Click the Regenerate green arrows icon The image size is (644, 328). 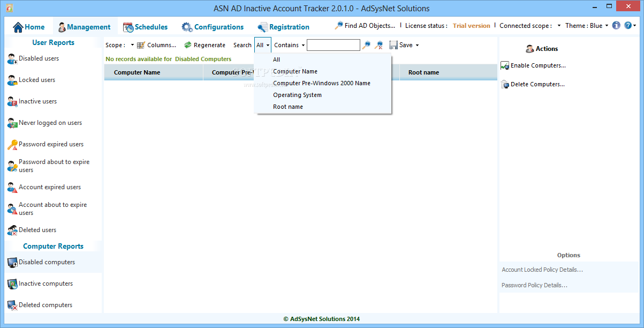(187, 45)
